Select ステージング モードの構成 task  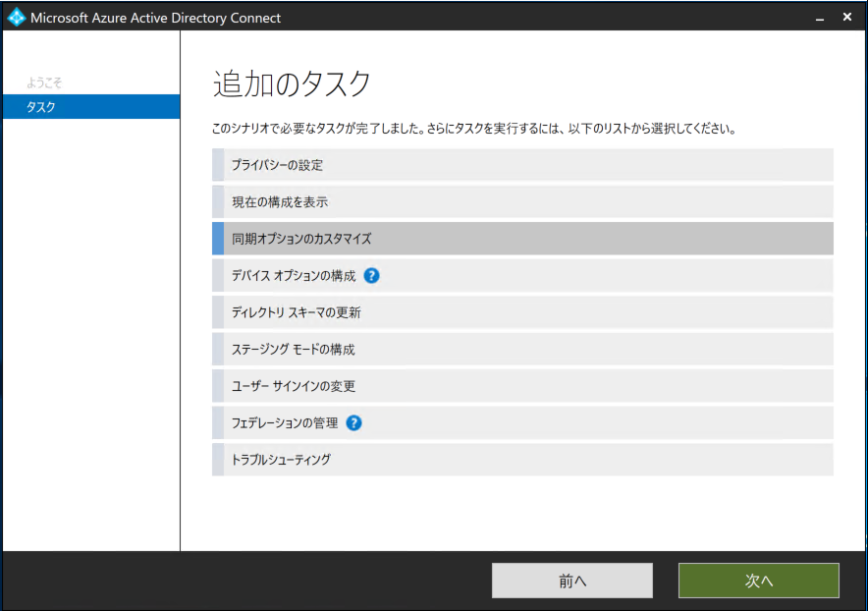pyautogui.click(x=522, y=349)
